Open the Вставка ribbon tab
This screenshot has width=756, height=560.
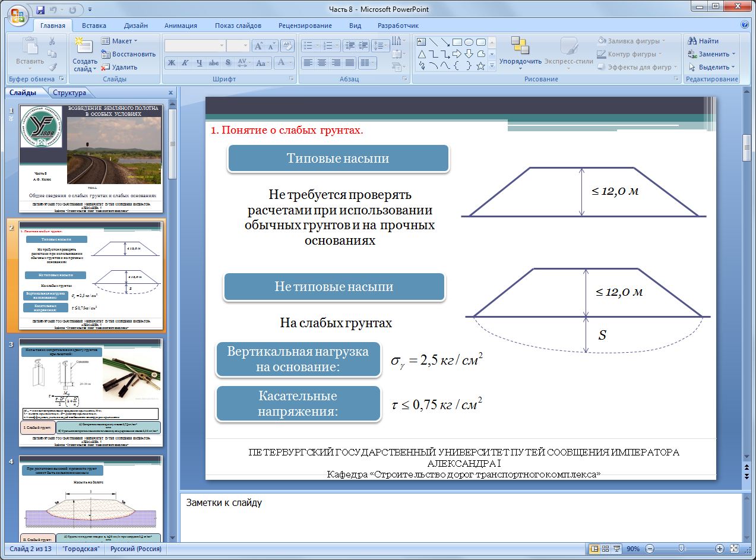coord(94,26)
